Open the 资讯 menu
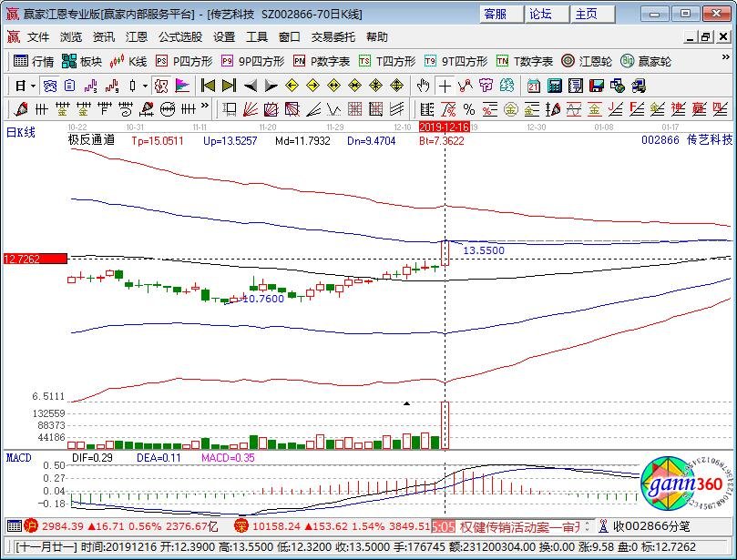 pyautogui.click(x=104, y=36)
